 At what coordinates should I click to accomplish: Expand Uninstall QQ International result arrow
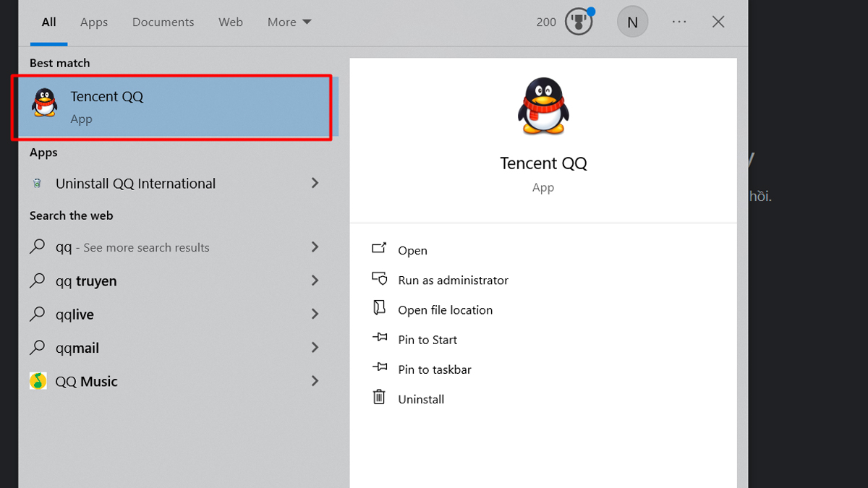click(x=315, y=184)
